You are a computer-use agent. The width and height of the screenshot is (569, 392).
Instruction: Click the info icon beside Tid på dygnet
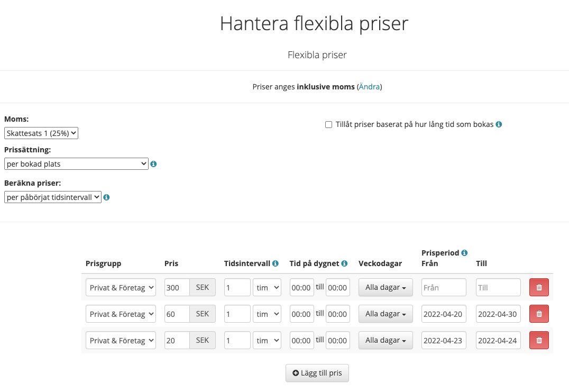[x=344, y=263]
